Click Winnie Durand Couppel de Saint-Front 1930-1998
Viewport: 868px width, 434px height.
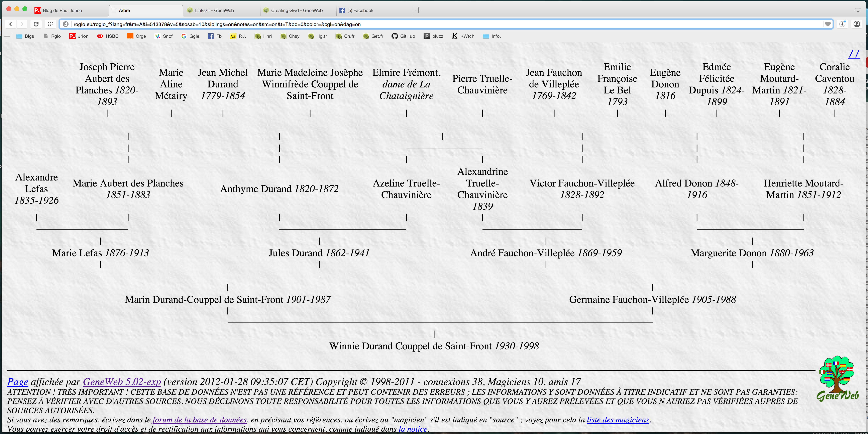click(x=434, y=346)
